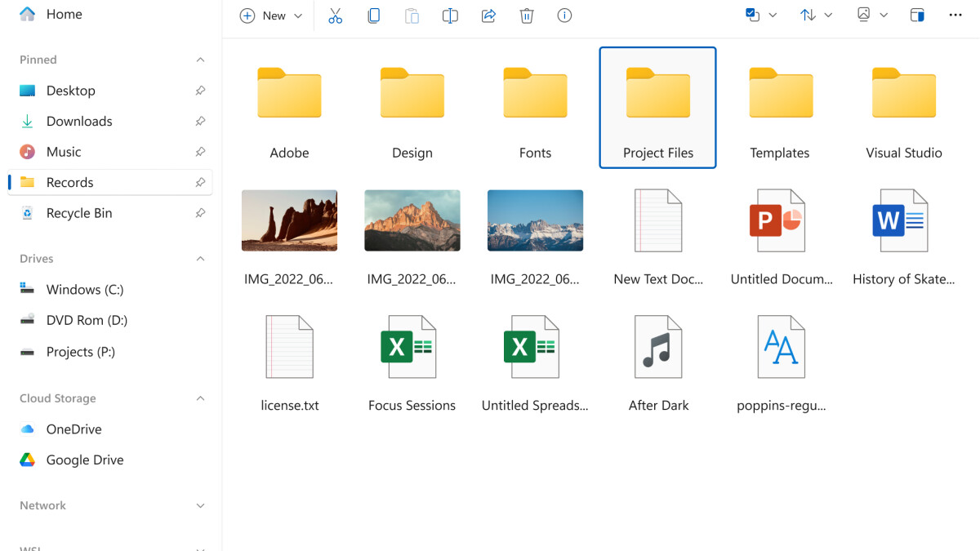Unpin Desktop using its pin icon

[200, 91]
